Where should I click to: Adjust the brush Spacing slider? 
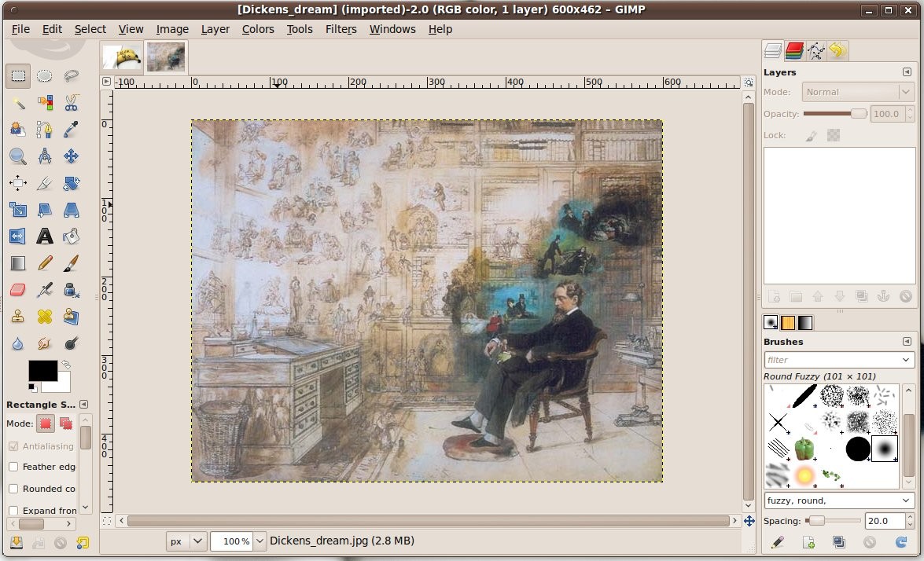[x=833, y=521]
